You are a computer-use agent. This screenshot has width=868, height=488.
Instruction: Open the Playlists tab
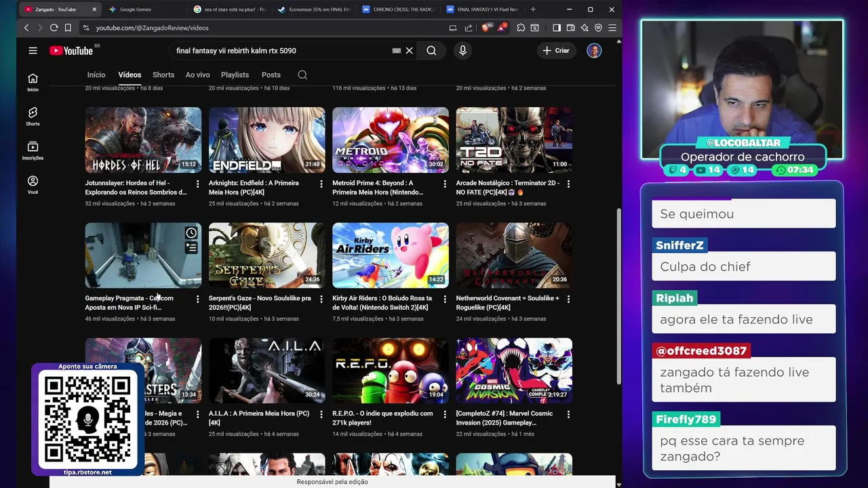pos(235,75)
